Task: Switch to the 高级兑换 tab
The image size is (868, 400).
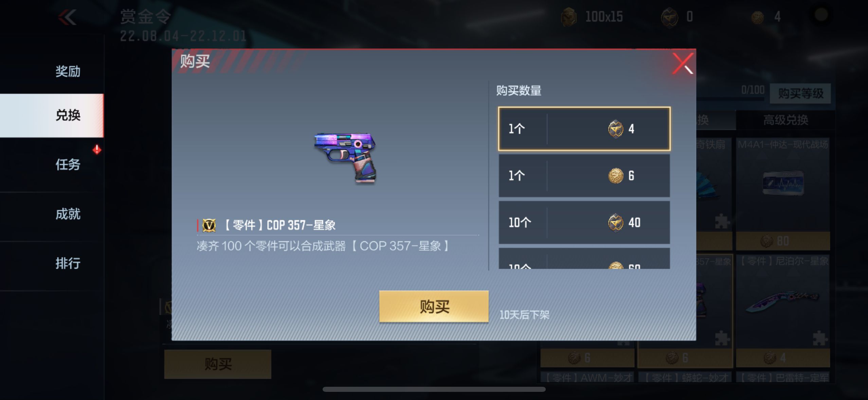Action: tap(785, 120)
